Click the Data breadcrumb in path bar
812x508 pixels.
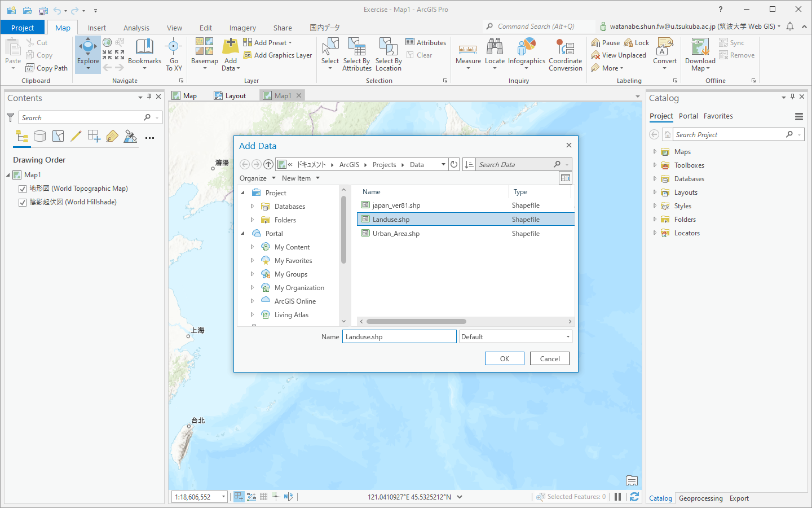(417, 165)
